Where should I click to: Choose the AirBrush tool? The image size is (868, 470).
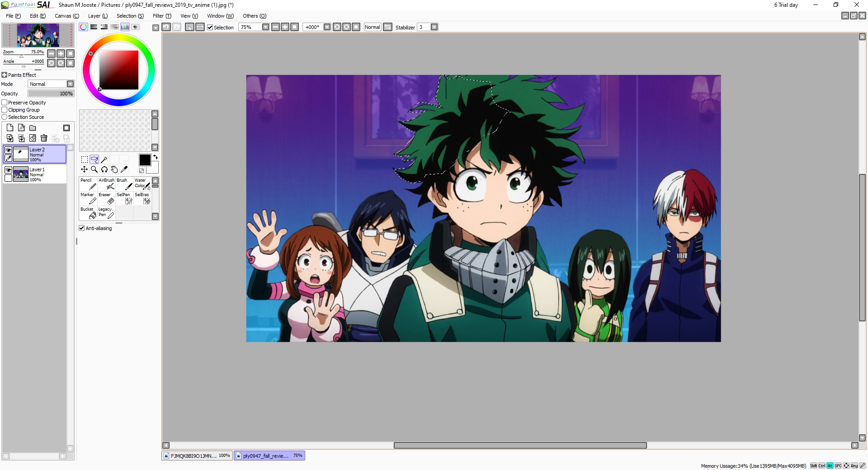click(x=106, y=184)
